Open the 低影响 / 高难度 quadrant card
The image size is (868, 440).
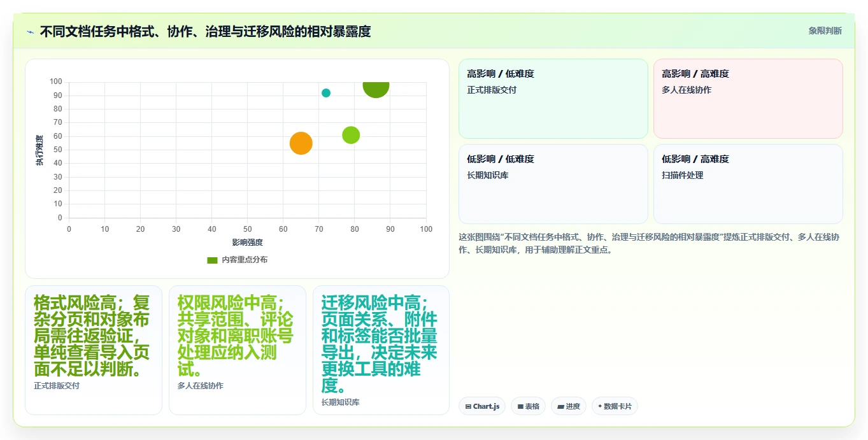pyautogui.click(x=748, y=184)
